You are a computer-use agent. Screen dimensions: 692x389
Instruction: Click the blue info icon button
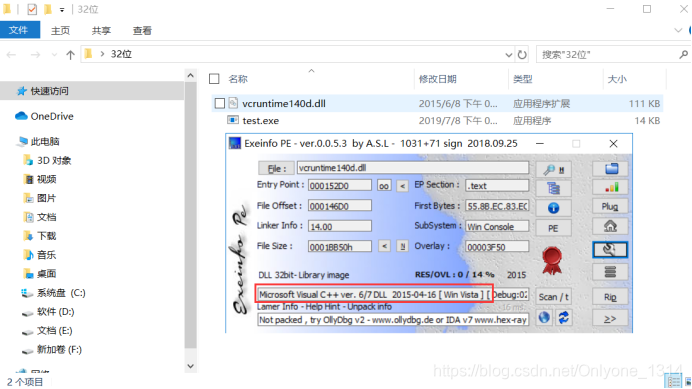pyautogui.click(x=553, y=208)
